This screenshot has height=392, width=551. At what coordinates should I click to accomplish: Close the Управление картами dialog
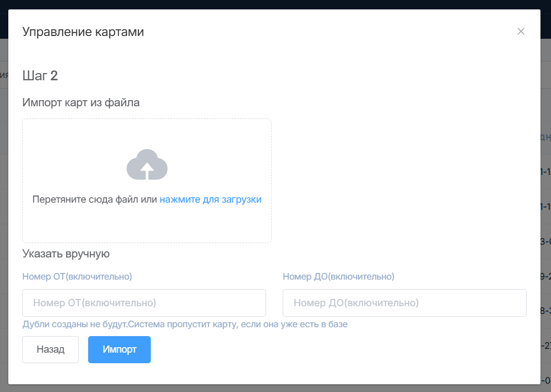coord(521,32)
